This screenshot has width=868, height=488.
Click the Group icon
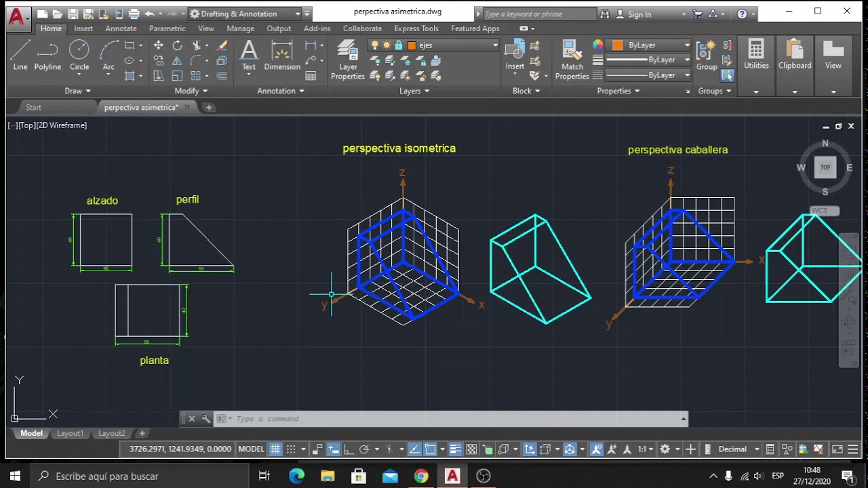(x=707, y=54)
